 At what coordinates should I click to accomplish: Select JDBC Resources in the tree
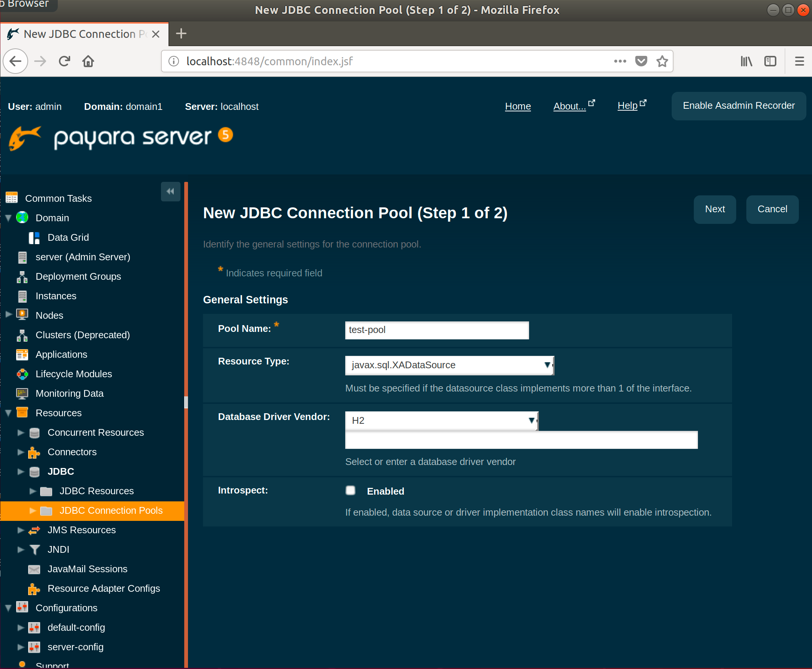pos(96,491)
